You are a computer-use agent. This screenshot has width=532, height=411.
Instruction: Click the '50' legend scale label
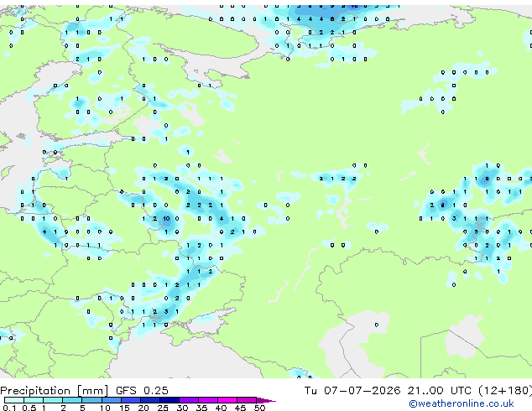pos(259,408)
